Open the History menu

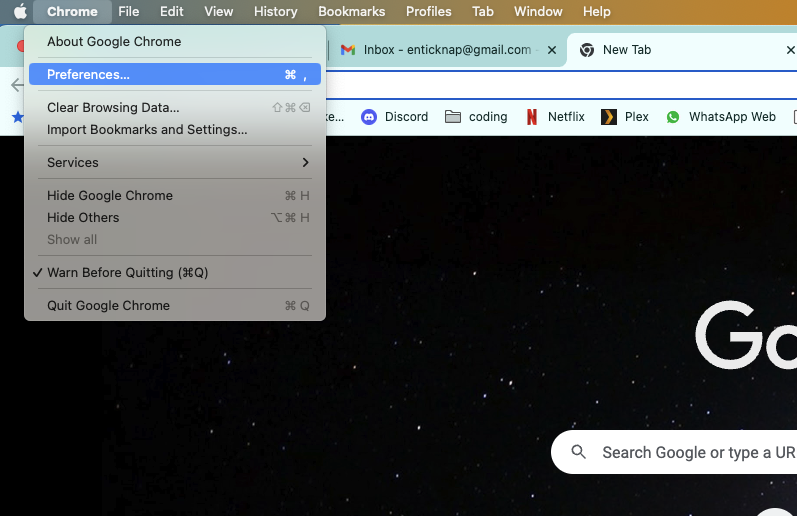(x=275, y=11)
